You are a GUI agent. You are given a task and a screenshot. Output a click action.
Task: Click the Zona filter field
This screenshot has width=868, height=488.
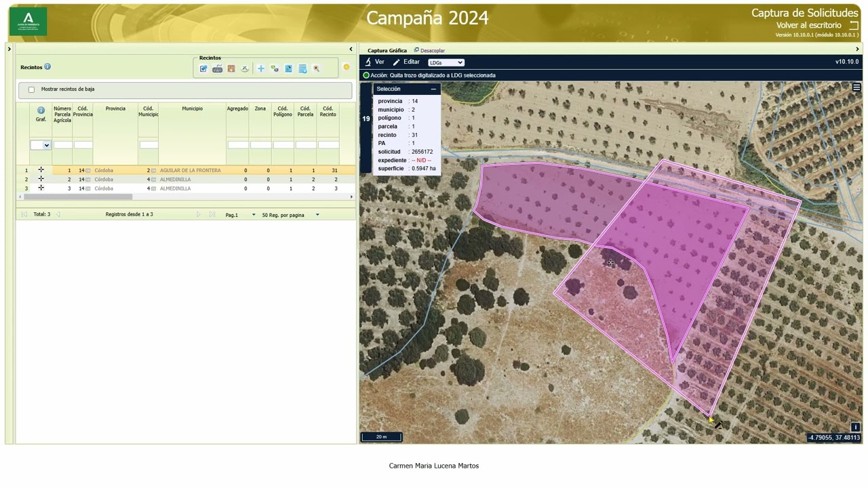tap(260, 145)
